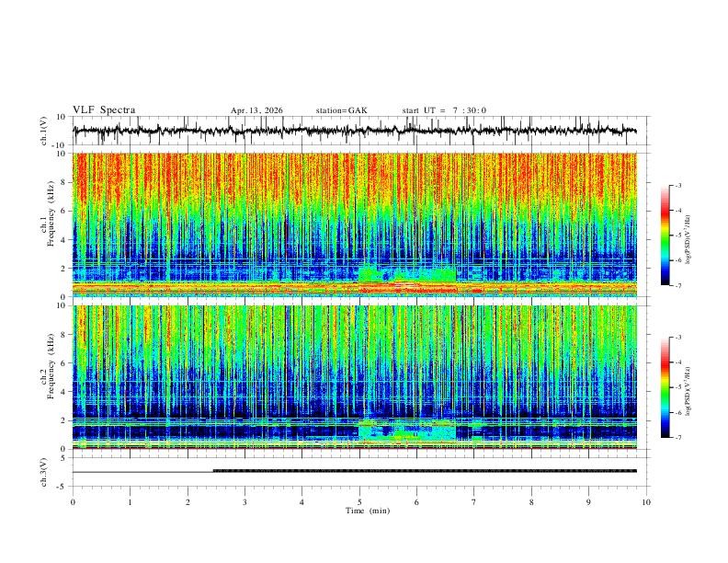Click the ch.1 frequency tick "8"
The height and width of the screenshot is (563, 728).
click(x=63, y=182)
